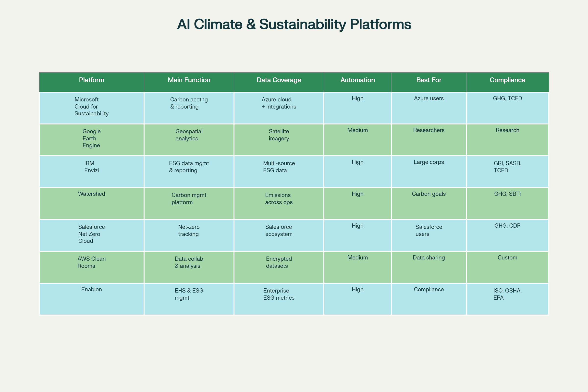Click High automation in IBM Envizi row

tap(358, 172)
